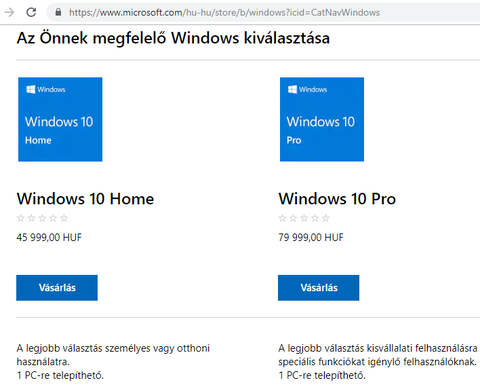
Task: Open the Windows 10 Home product tile
Action: click(x=60, y=119)
